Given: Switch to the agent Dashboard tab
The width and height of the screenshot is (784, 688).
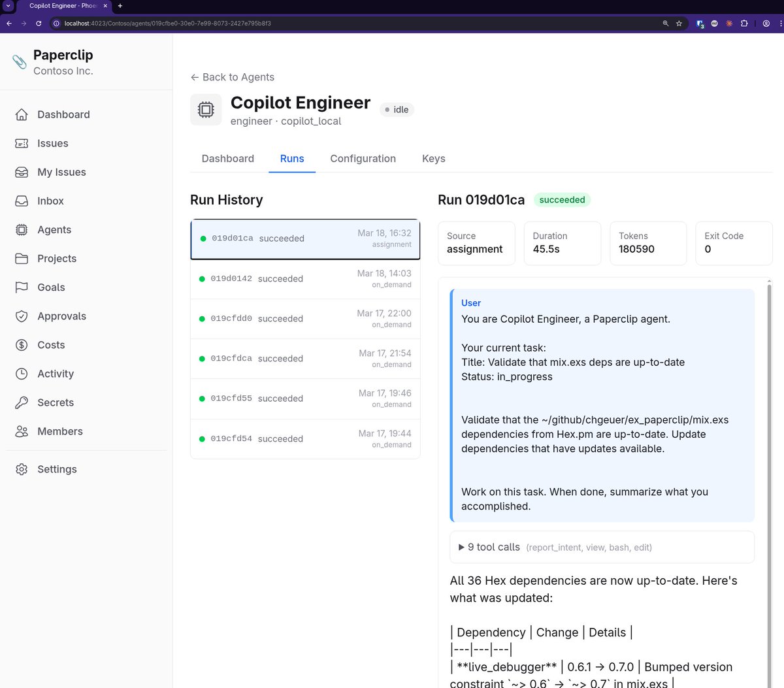Looking at the screenshot, I should (227, 159).
